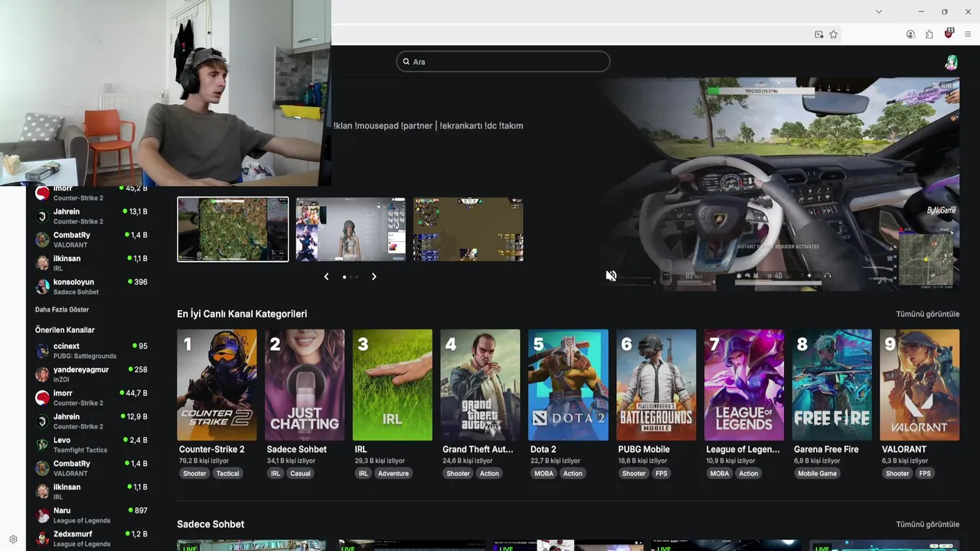Open uBlock Origin extension popup
The height and width of the screenshot is (551, 980).
pos(949,34)
